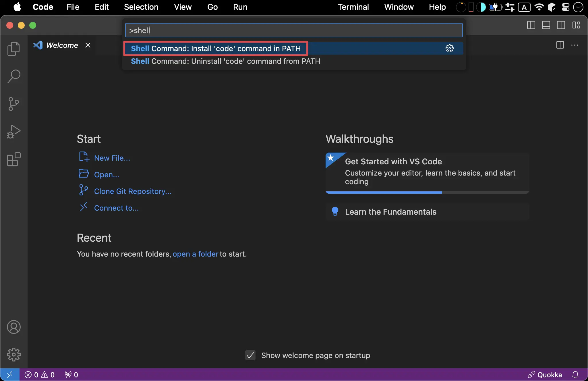
Task: Click the battery status icon in menu bar
Action: (496, 7)
